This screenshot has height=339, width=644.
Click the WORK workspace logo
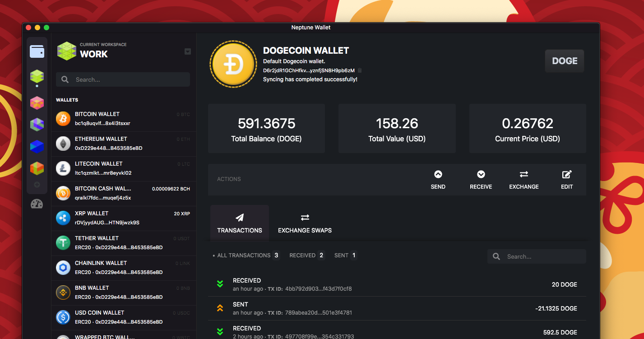tap(66, 51)
